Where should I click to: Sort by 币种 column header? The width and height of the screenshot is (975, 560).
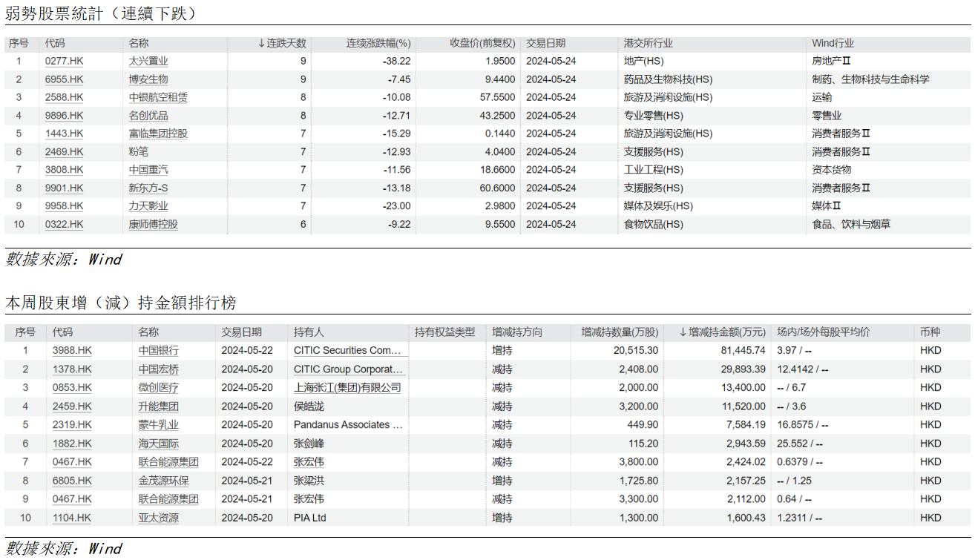(930, 332)
